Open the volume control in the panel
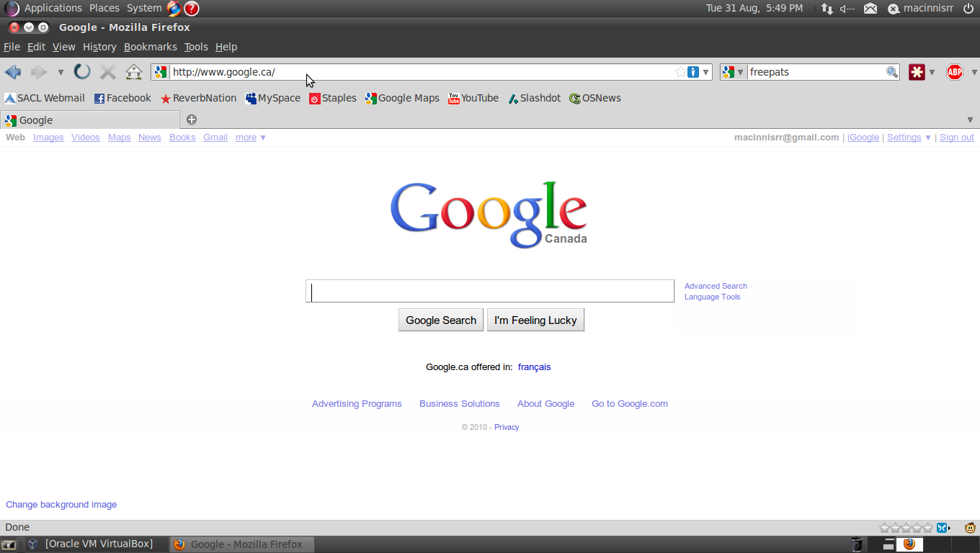980x553 pixels. (x=847, y=9)
